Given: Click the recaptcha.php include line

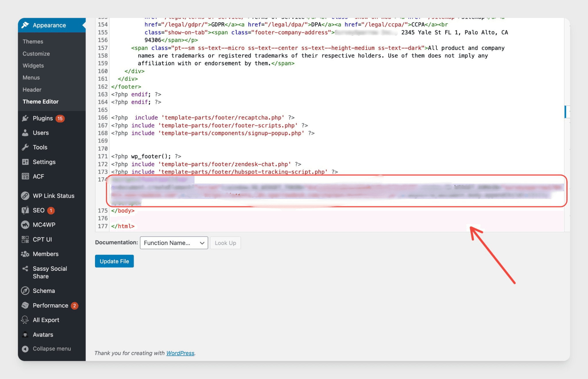Looking at the screenshot, I should 203,117.
